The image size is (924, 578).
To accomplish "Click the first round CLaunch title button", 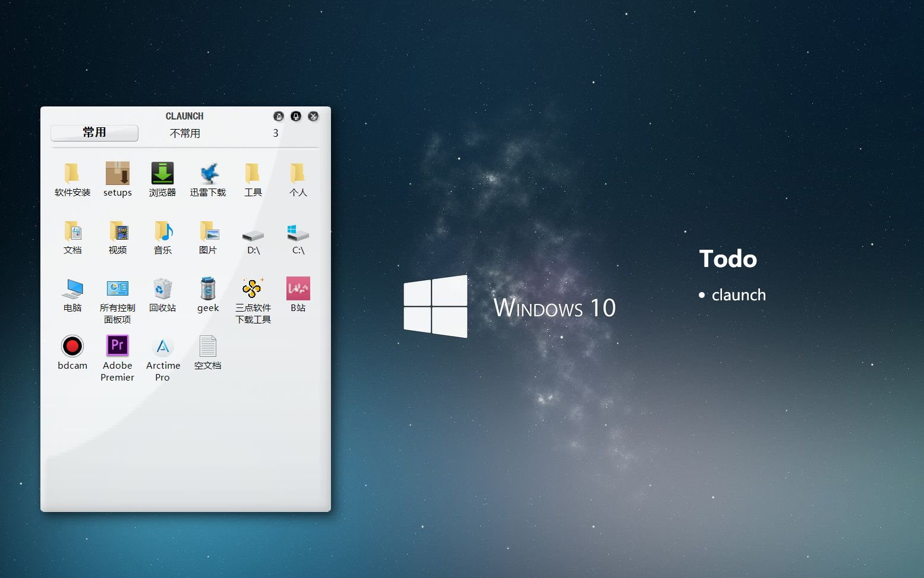I will coord(278,116).
